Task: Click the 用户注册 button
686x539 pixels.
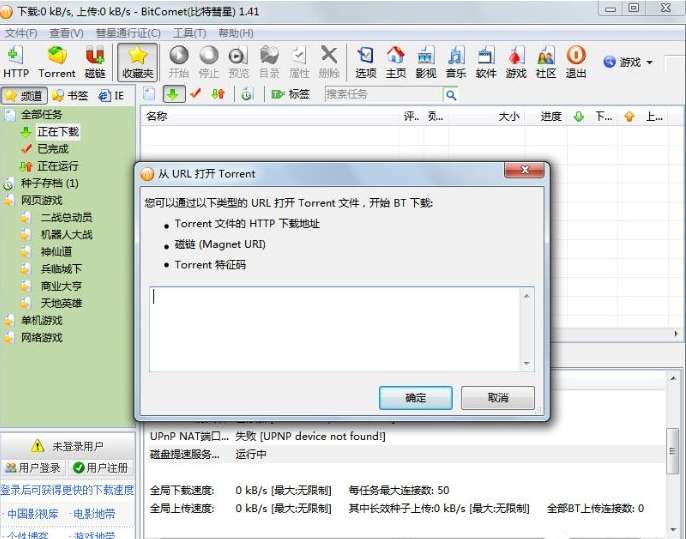Action: (x=101, y=468)
